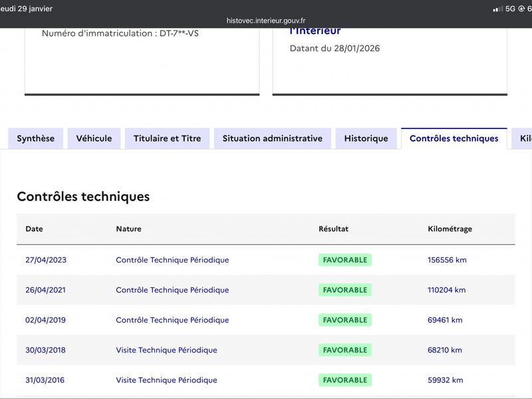Open the partially visible Kilométrage tab
This screenshot has width=532, height=399.
[522, 138]
